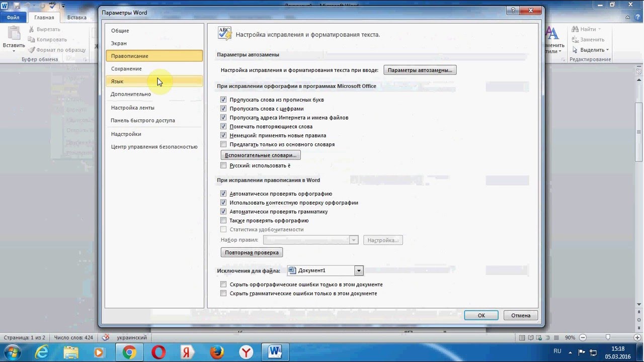The width and height of the screenshot is (644, 362).
Task: Click Страница: 1 из 2 indicator
Action: point(24,338)
